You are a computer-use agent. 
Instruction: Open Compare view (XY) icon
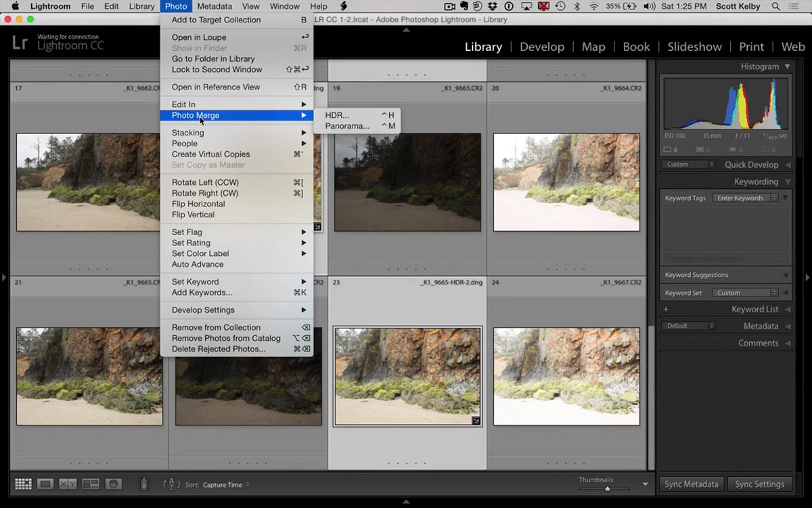coord(68,484)
